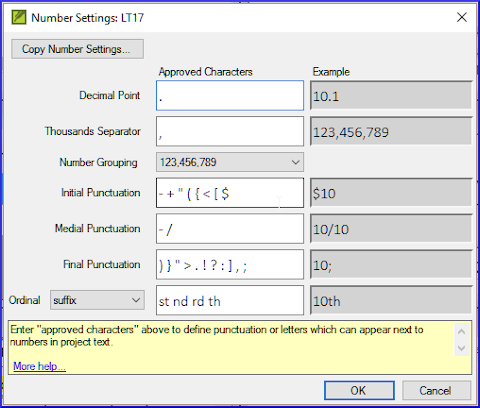Click the Number Grouping label
This screenshot has height=408, width=480.
98,162
